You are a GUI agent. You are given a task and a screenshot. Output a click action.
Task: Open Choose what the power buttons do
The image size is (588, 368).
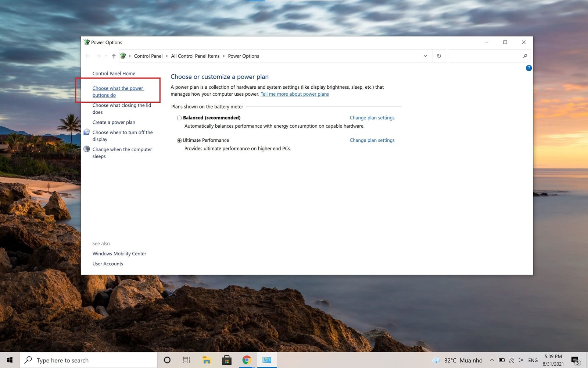[x=118, y=92]
